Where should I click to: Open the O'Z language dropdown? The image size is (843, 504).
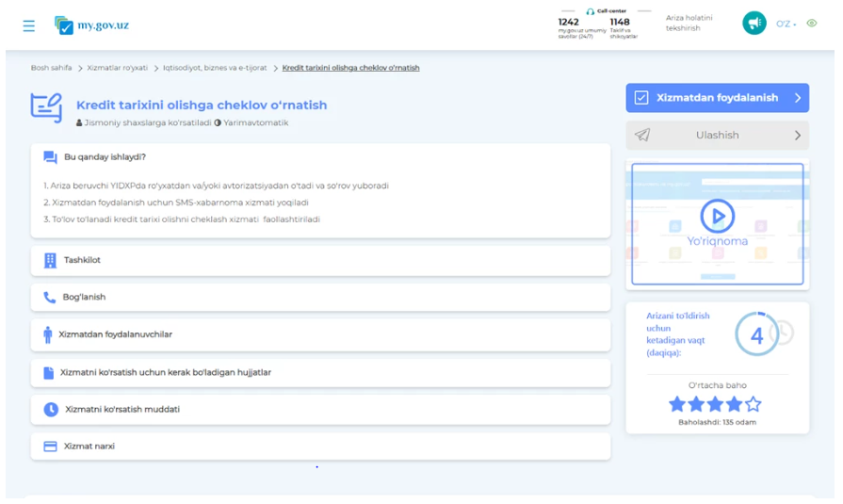click(786, 24)
